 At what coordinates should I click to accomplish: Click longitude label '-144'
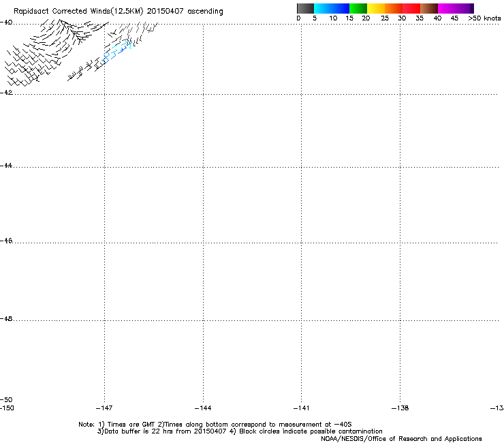(x=203, y=408)
